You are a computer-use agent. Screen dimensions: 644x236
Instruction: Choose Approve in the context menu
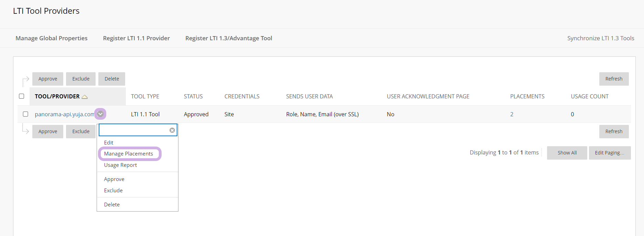pyautogui.click(x=114, y=179)
